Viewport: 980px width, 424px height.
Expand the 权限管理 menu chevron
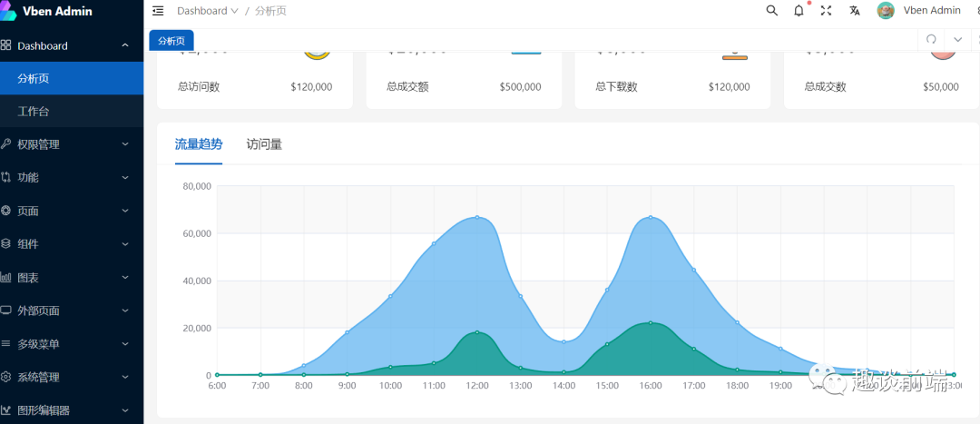coord(125,143)
